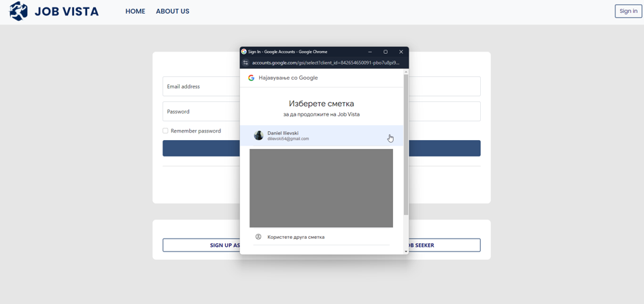Click the Google logo in the popup

click(x=251, y=78)
